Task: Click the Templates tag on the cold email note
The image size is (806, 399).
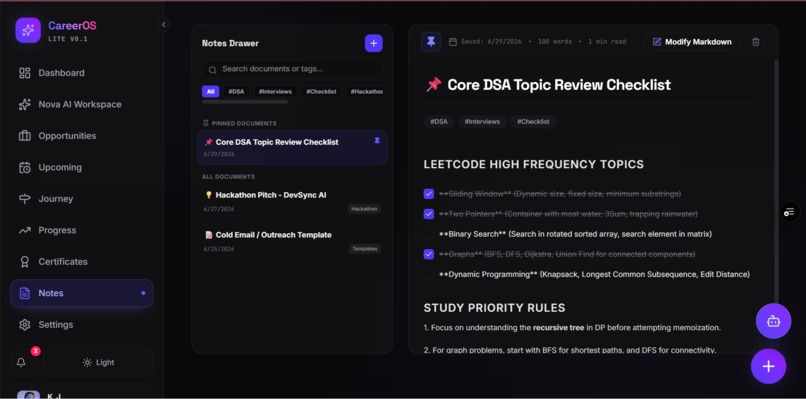Action: click(365, 249)
